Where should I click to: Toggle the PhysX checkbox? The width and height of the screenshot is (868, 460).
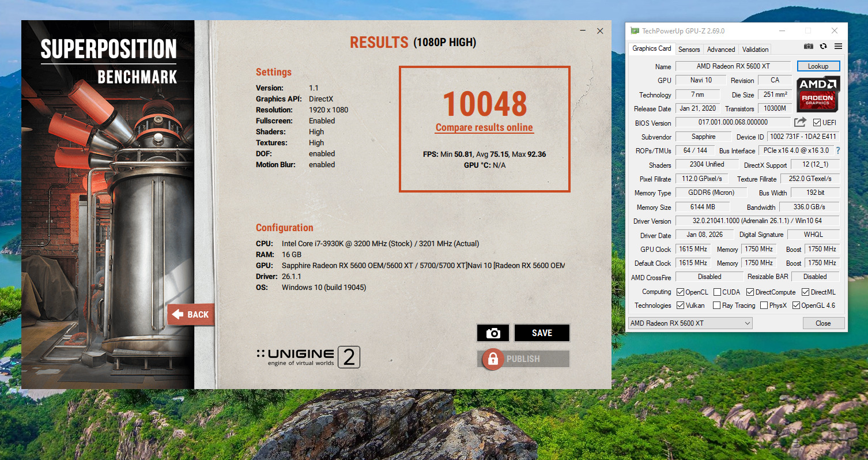pyautogui.click(x=764, y=306)
